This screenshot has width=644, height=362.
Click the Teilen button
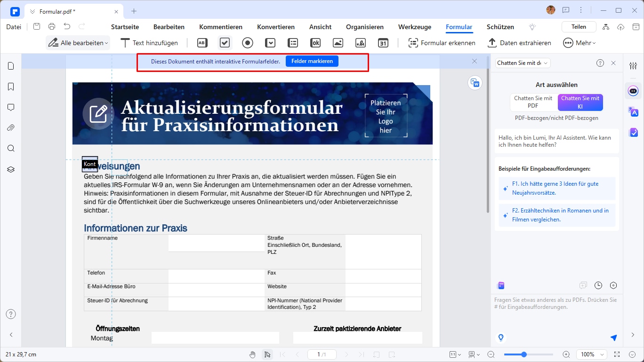click(579, 27)
